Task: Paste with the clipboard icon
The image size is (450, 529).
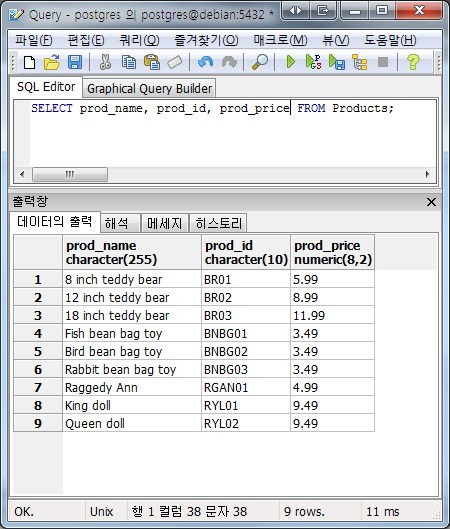Action: click(x=152, y=62)
